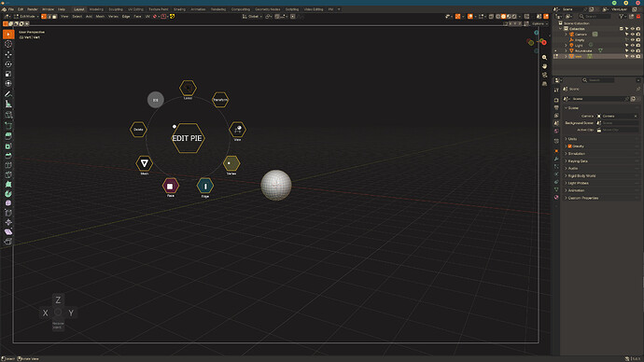644x362 pixels.
Task: Open the Options dropdown
Action: [x=539, y=24]
